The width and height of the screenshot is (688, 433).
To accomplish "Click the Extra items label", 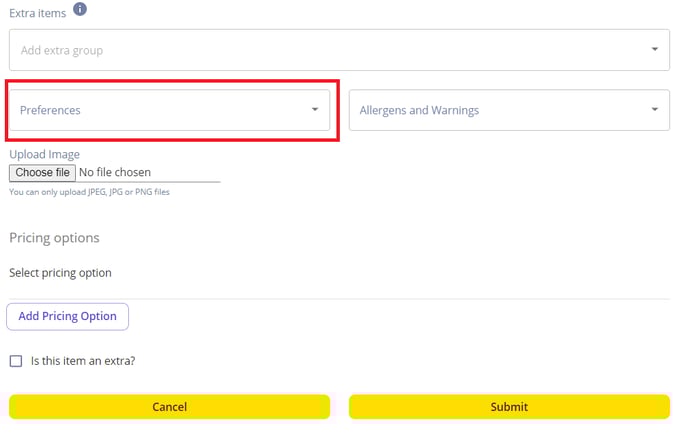I will coord(38,13).
